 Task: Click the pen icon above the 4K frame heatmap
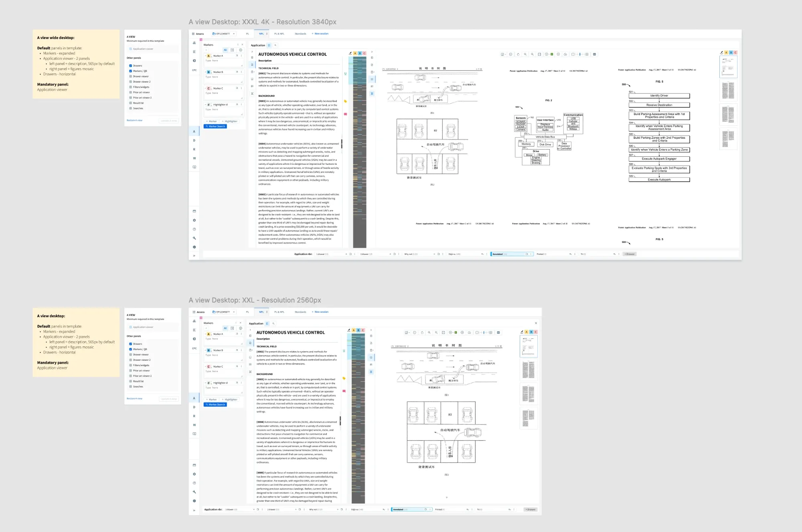(350, 53)
